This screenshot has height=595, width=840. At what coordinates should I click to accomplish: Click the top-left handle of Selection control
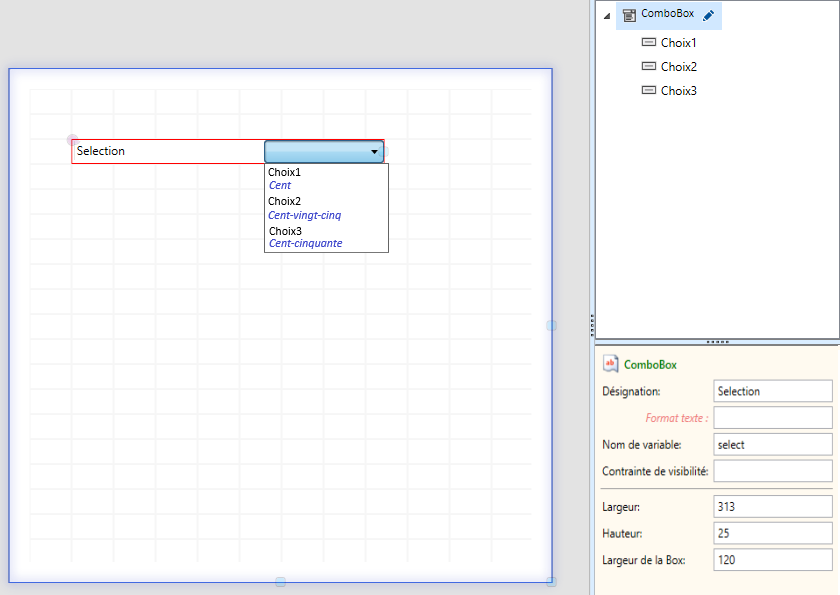point(72,140)
